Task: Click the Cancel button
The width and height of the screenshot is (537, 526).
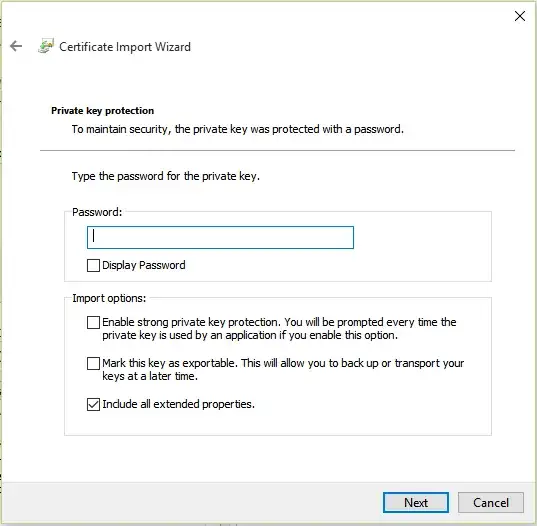Action: pos(491,502)
